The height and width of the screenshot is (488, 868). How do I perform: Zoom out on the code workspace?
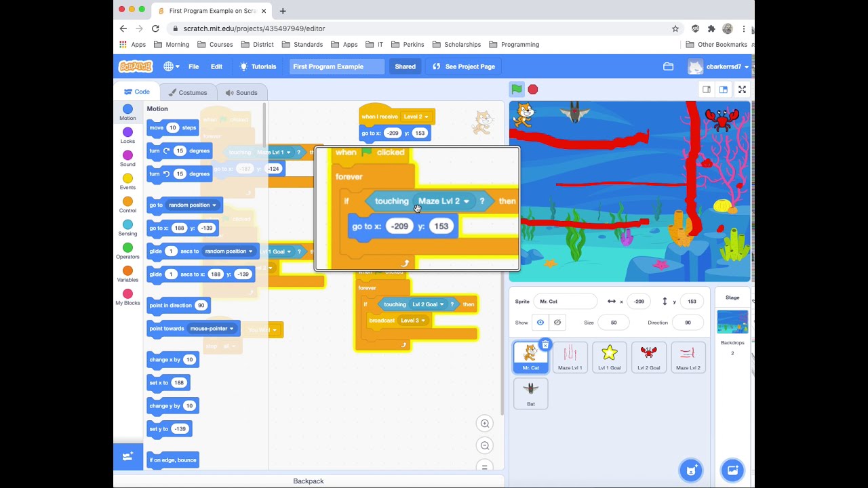pyautogui.click(x=485, y=445)
